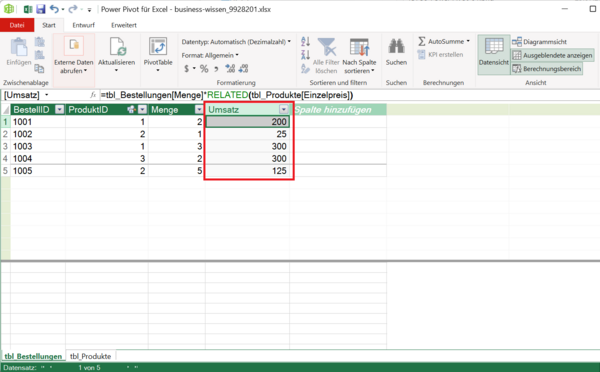Go to previous record navigation arrow
This screenshot has width=600, height=372.
51,368
